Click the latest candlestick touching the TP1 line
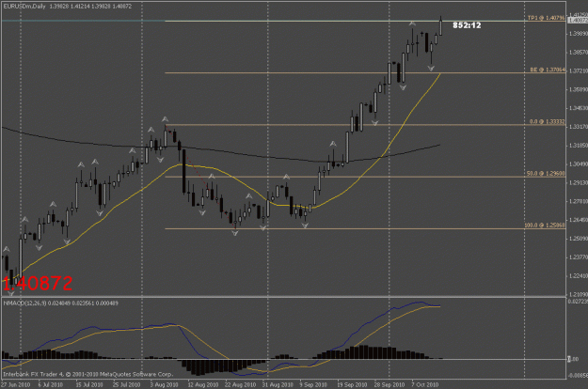Image resolution: width=588 pixels, height=389 pixels. (440, 27)
